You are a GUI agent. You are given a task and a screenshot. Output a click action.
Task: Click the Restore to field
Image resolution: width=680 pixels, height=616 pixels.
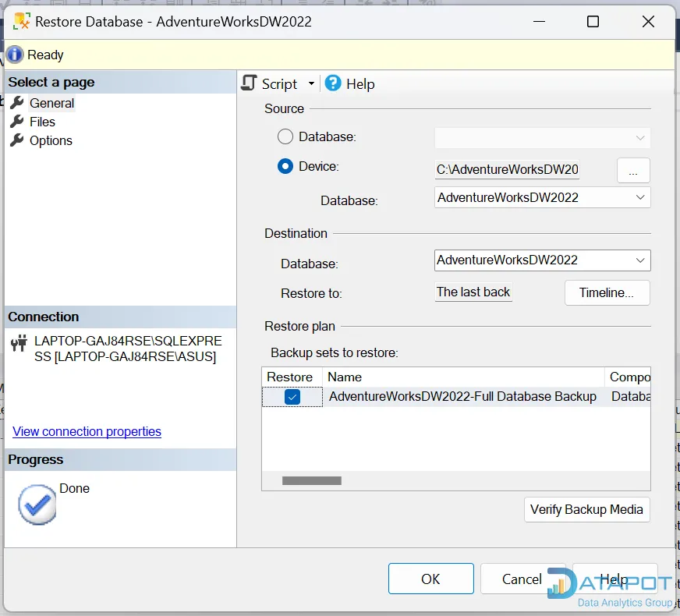click(473, 292)
